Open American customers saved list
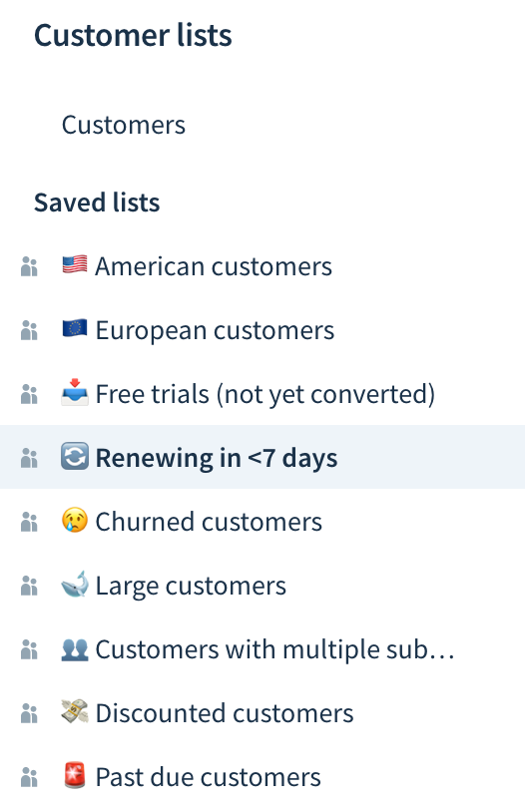 [x=262, y=266]
